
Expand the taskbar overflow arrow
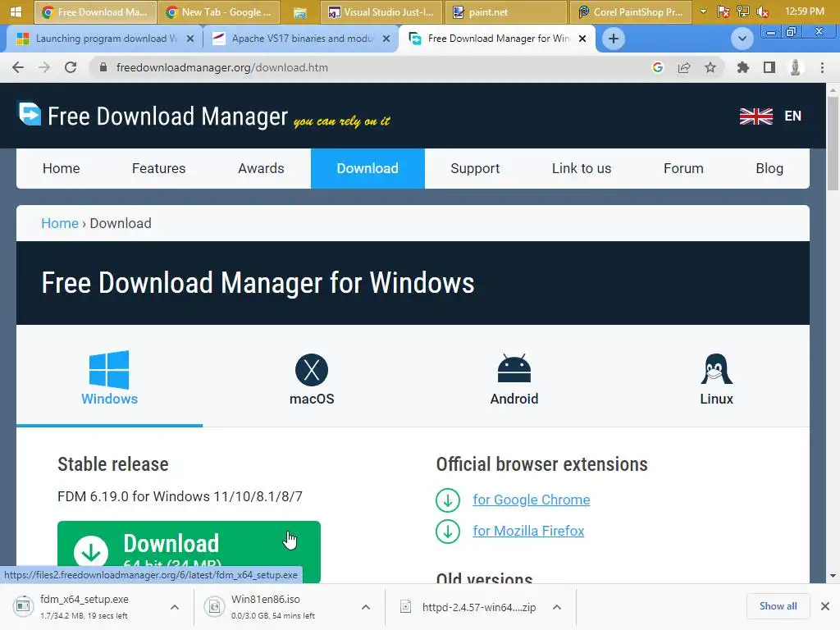coord(703,11)
